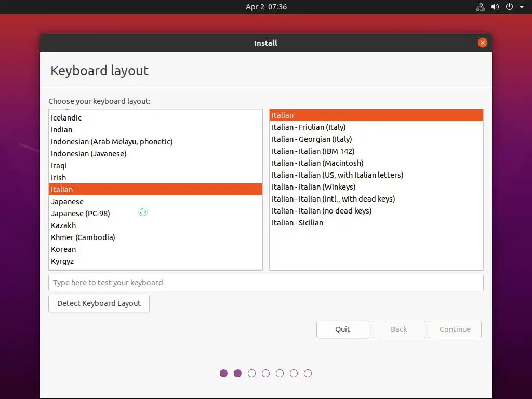Select Italian - Italian (Macintosh)
Screen dimensions: 532x399
coord(376,163)
